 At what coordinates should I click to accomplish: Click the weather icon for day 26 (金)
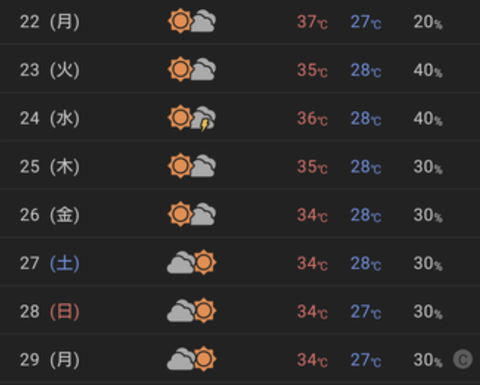192,214
